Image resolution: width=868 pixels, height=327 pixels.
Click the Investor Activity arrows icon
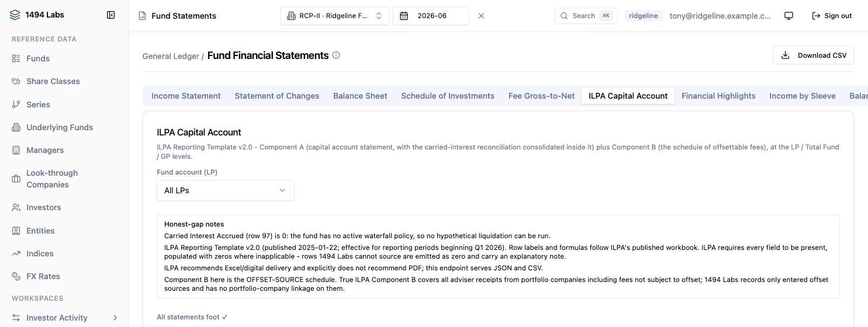pos(16,318)
